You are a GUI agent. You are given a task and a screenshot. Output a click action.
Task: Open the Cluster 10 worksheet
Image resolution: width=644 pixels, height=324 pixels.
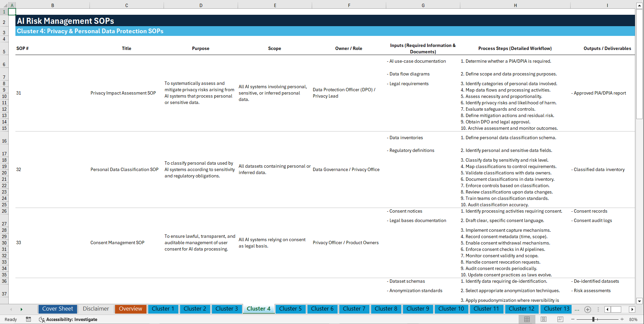point(451,309)
